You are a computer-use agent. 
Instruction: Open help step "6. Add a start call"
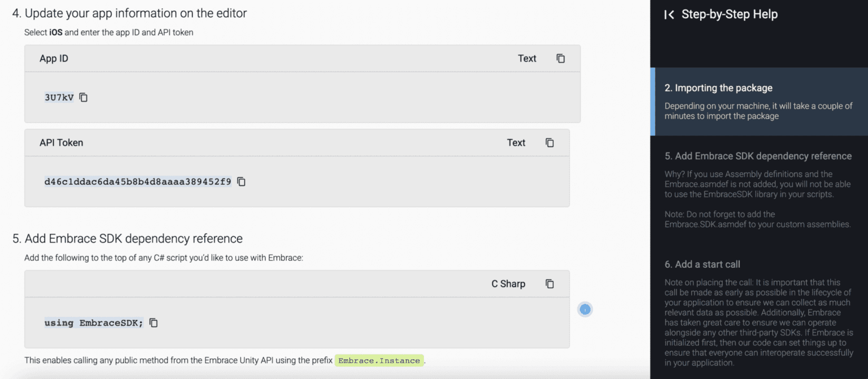point(701,264)
